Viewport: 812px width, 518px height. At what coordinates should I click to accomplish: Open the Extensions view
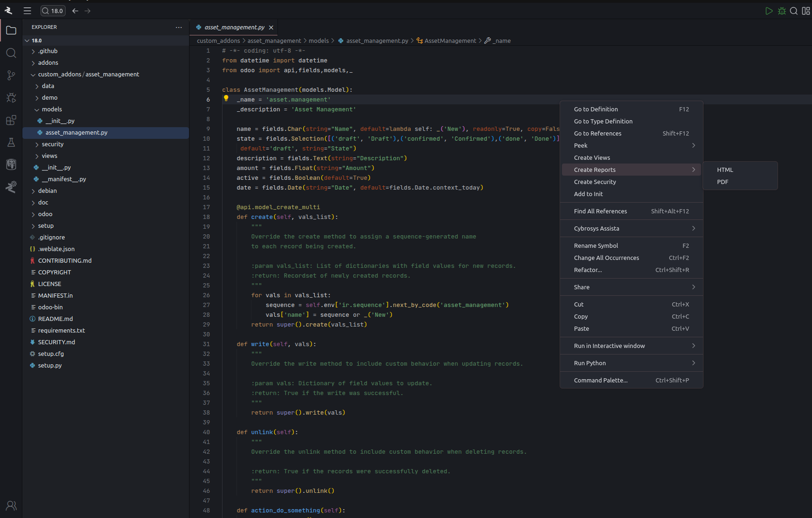click(11, 120)
